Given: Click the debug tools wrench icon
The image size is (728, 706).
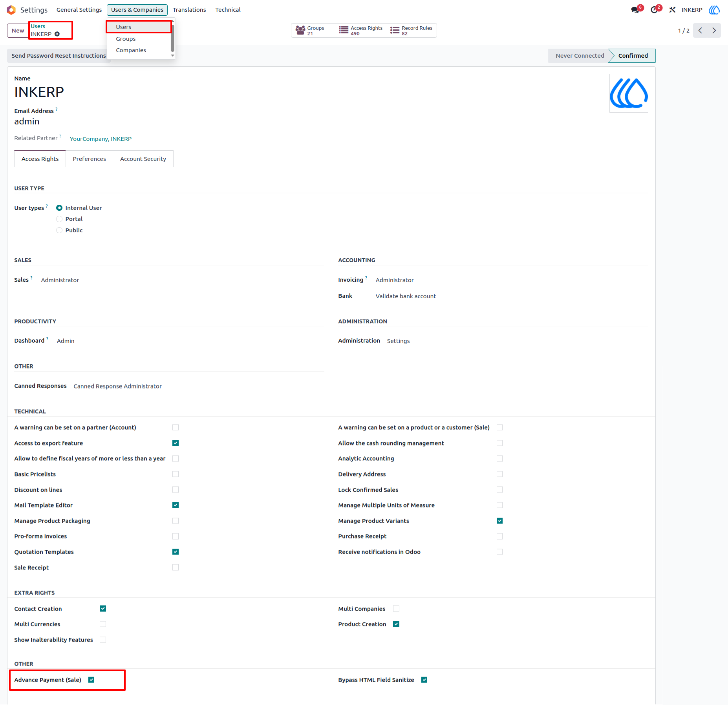Looking at the screenshot, I should [x=672, y=10].
